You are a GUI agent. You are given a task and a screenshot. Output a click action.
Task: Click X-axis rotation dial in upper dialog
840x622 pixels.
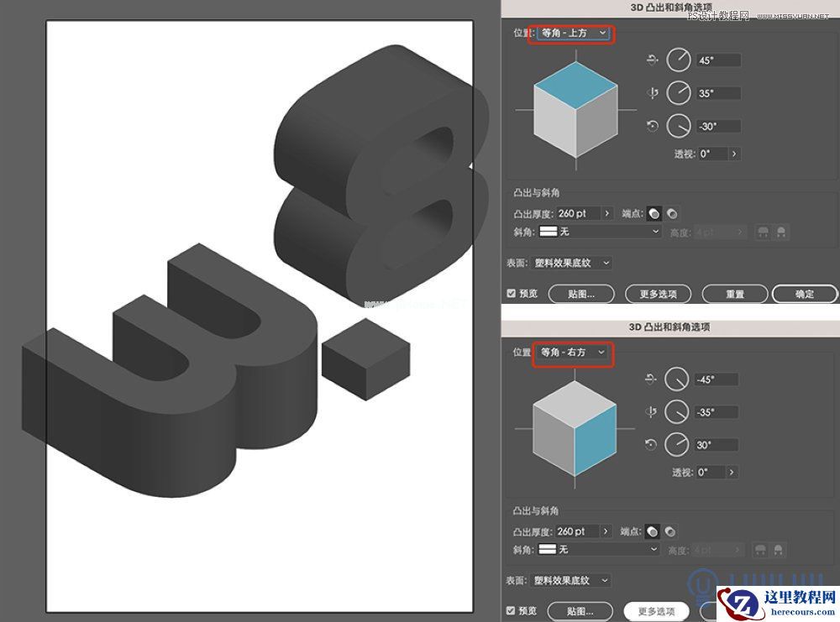[x=679, y=60]
